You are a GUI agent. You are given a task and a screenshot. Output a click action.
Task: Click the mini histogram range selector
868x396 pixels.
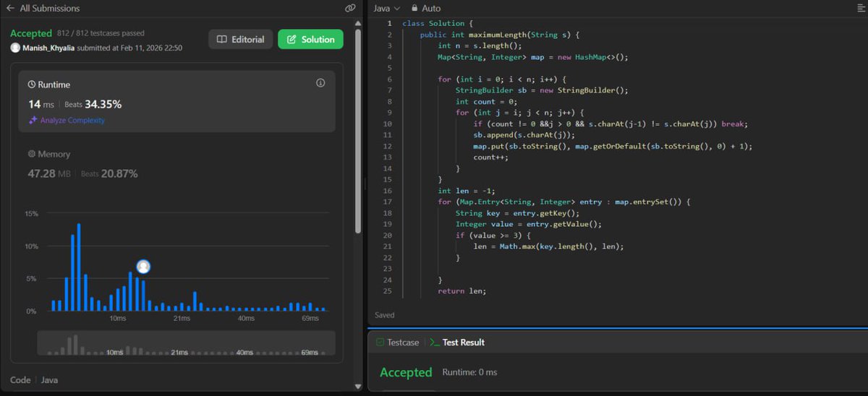click(186, 343)
